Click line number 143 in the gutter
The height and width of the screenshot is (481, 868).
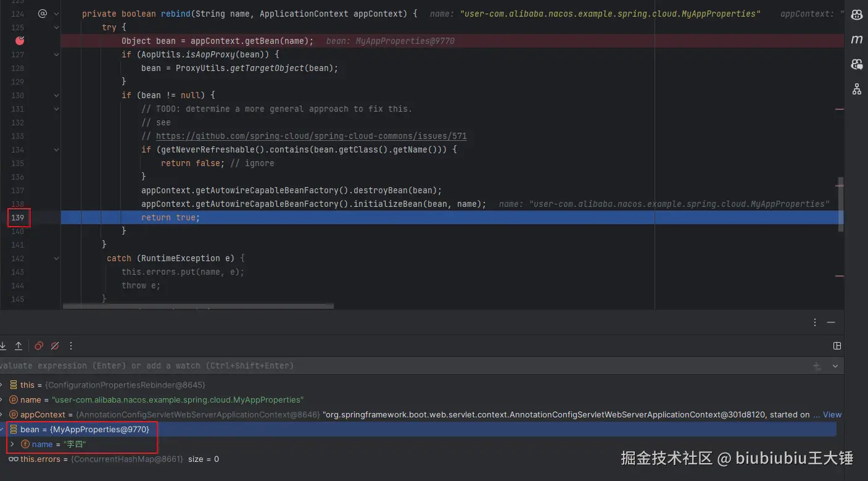tap(17, 272)
